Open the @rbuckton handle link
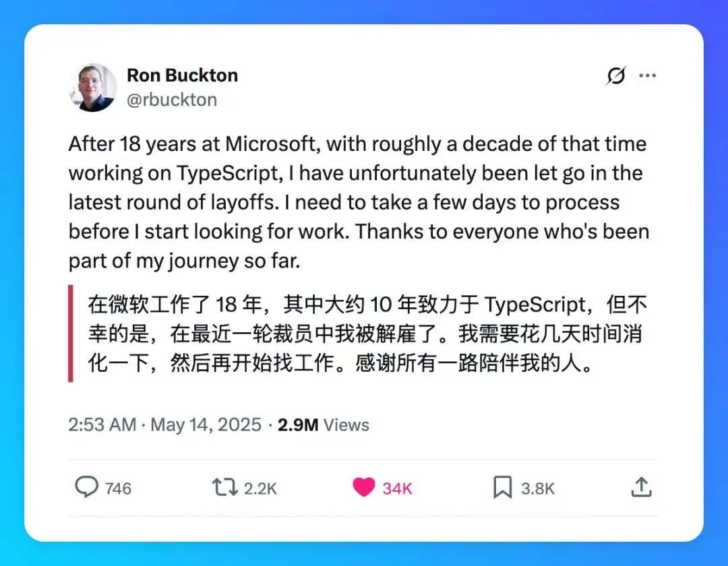This screenshot has width=728, height=566. click(x=172, y=100)
